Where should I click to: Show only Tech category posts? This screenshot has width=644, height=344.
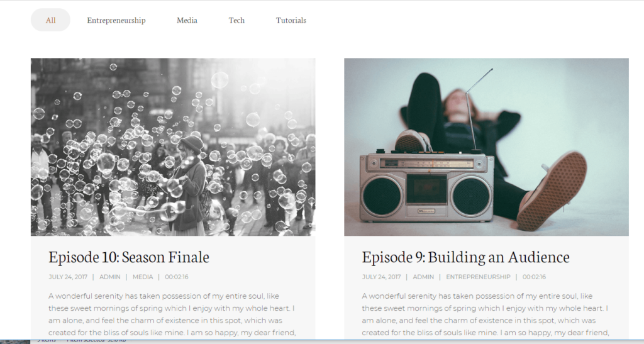(236, 20)
